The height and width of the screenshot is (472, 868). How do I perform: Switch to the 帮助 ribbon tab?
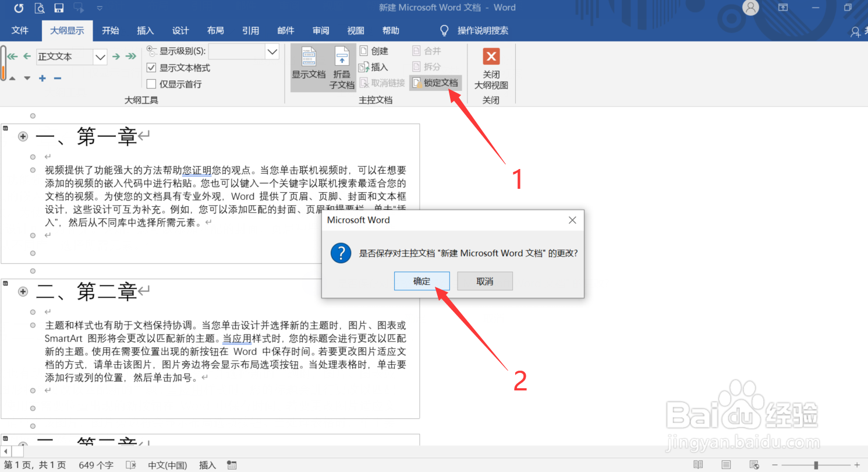tap(391, 31)
